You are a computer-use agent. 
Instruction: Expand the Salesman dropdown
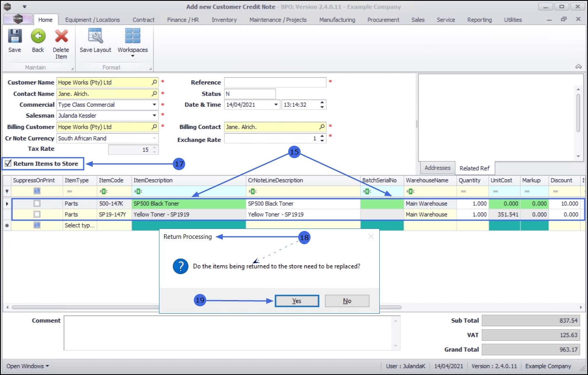click(154, 115)
